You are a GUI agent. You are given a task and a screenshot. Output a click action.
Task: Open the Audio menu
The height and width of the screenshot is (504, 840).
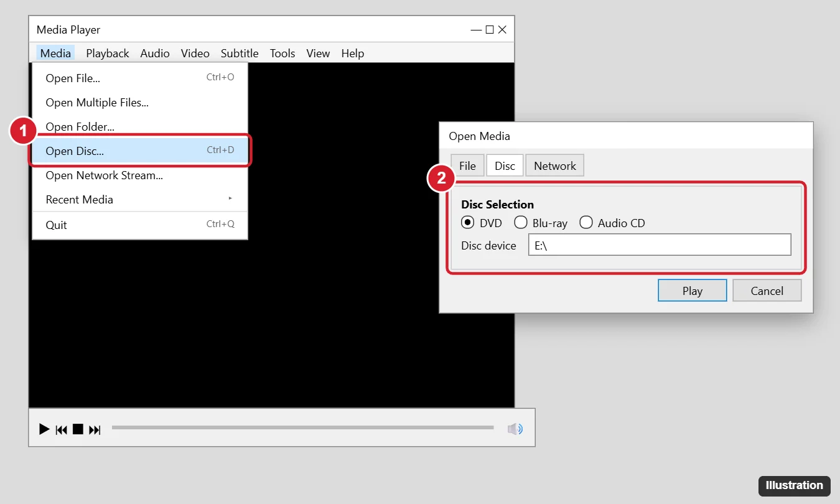click(x=155, y=53)
